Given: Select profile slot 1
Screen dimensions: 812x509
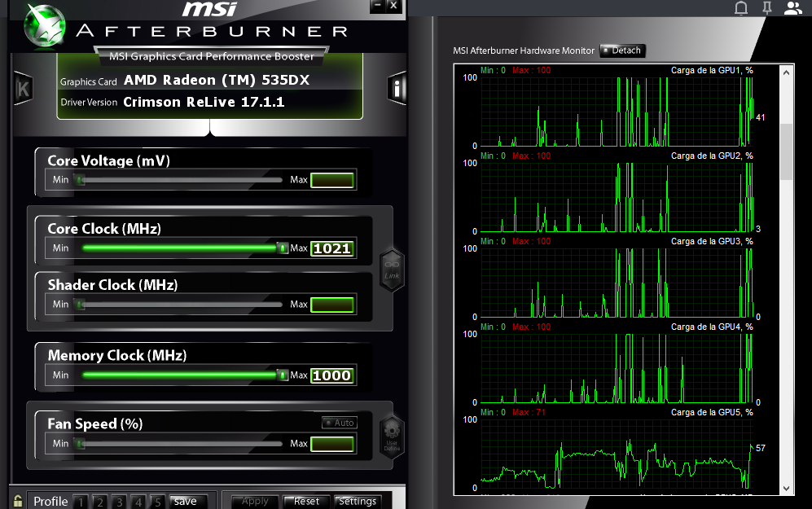Looking at the screenshot, I should 81,502.
